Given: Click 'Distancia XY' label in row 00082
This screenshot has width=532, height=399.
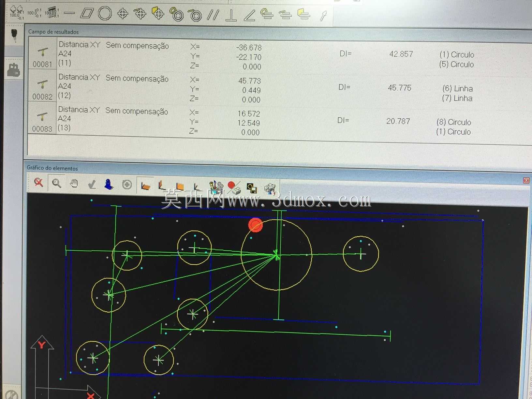Looking at the screenshot, I should 79,77.
